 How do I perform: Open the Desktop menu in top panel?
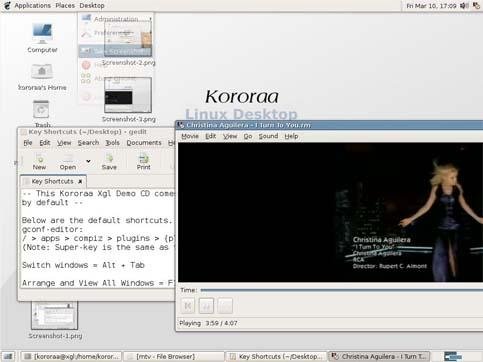[92, 6]
